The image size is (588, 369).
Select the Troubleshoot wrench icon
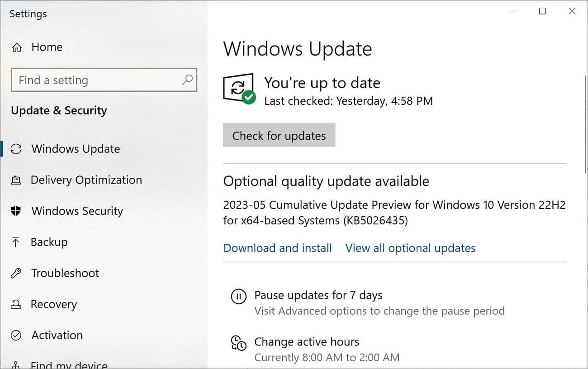coord(16,273)
